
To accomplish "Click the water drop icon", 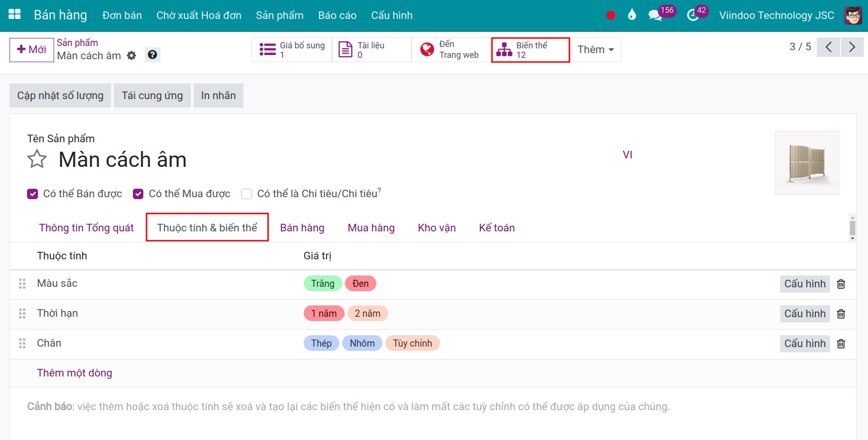I will [632, 15].
